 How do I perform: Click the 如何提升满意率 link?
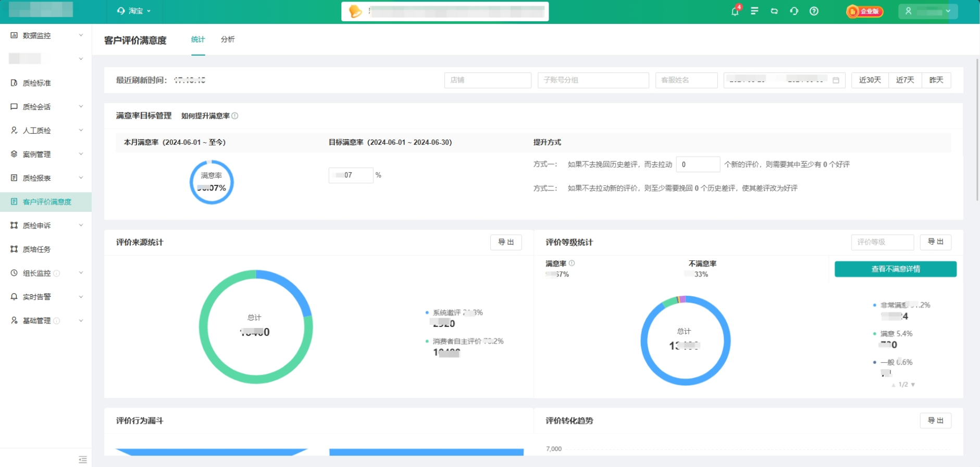tap(205, 116)
